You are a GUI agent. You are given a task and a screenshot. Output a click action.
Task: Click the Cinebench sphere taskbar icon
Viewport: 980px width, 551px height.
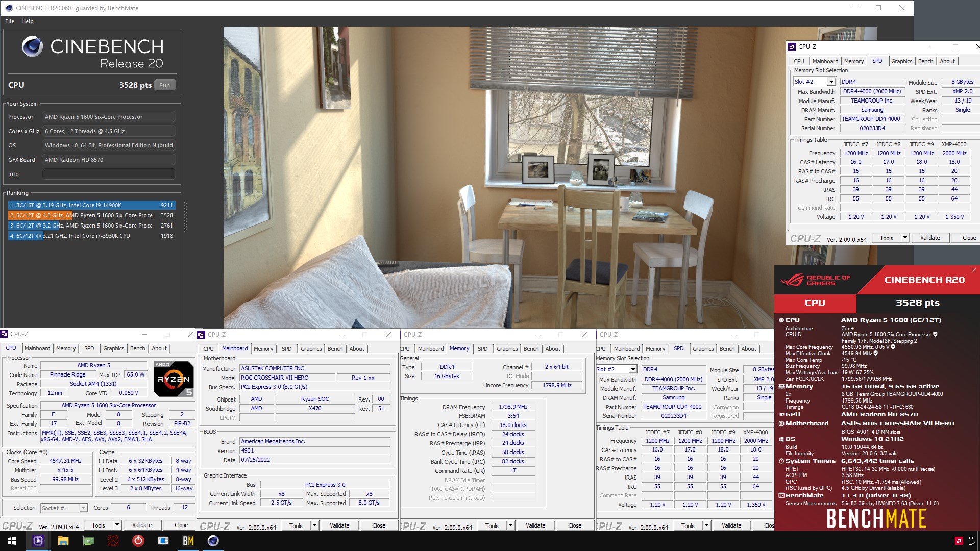coord(213,541)
